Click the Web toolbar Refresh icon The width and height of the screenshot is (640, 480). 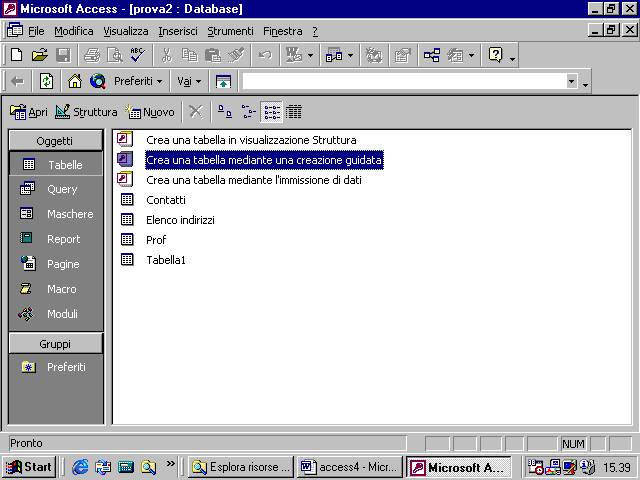tap(46, 81)
